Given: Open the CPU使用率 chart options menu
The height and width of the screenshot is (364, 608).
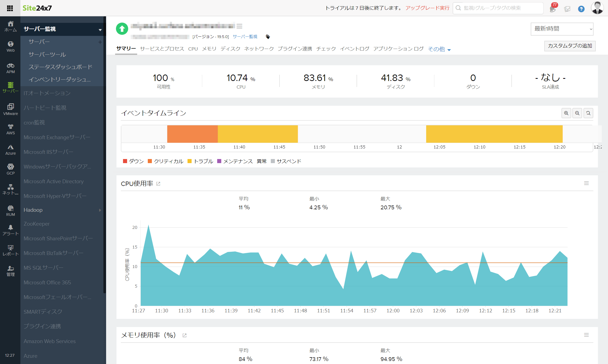Looking at the screenshot, I should [586, 183].
